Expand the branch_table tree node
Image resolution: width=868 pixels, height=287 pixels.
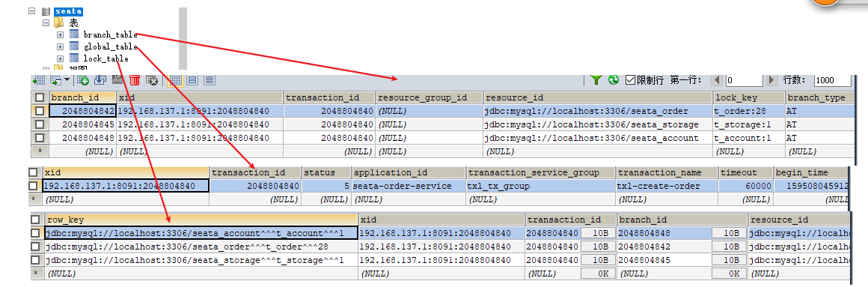tap(61, 34)
